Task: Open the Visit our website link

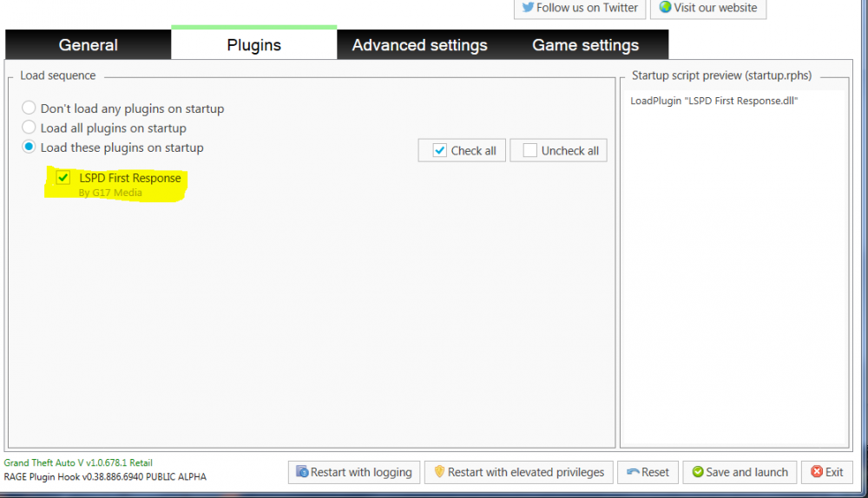Action: (708, 9)
